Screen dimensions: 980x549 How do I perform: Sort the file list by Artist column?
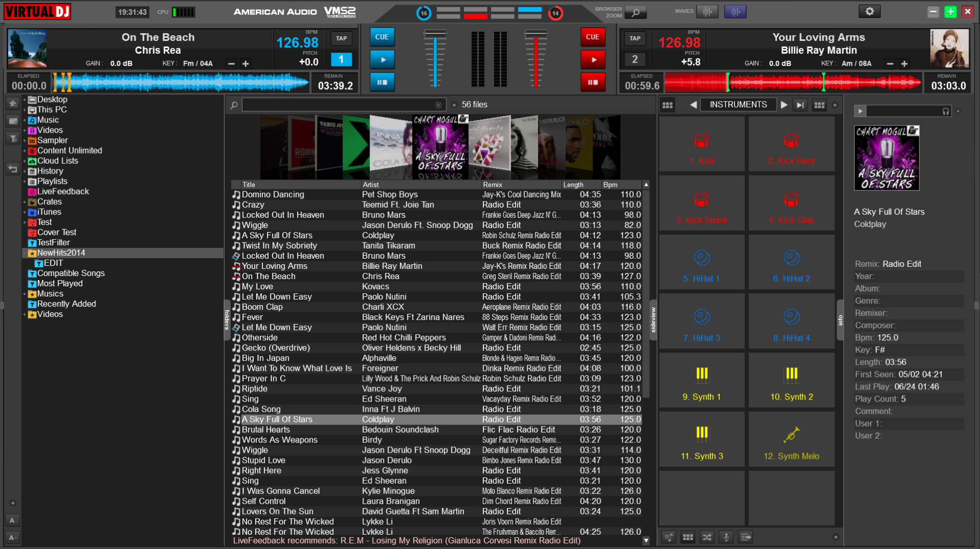pos(421,185)
